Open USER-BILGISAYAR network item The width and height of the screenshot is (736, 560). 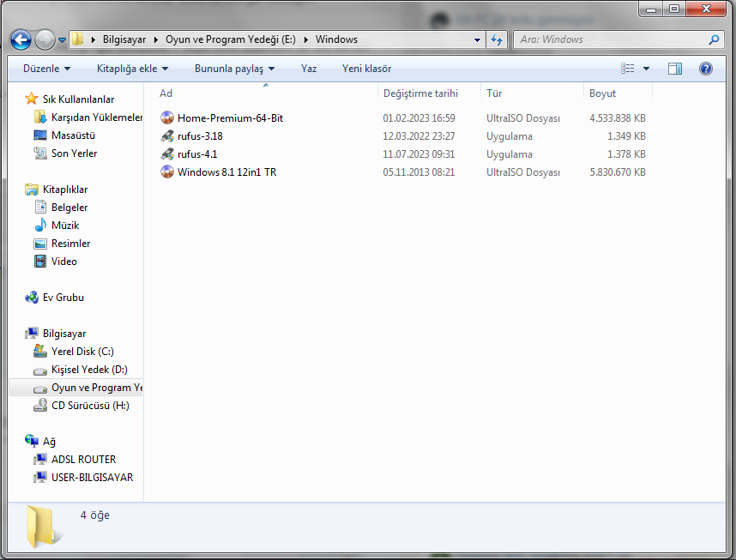pyautogui.click(x=92, y=478)
